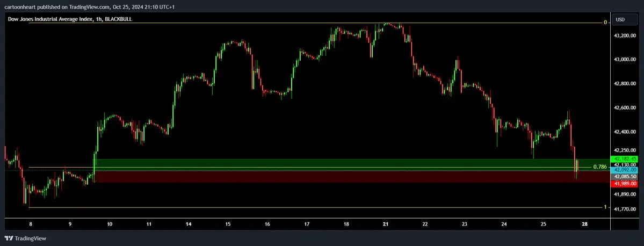Click the 43,200.00 price axis label
The image size is (644, 246).
625,36
